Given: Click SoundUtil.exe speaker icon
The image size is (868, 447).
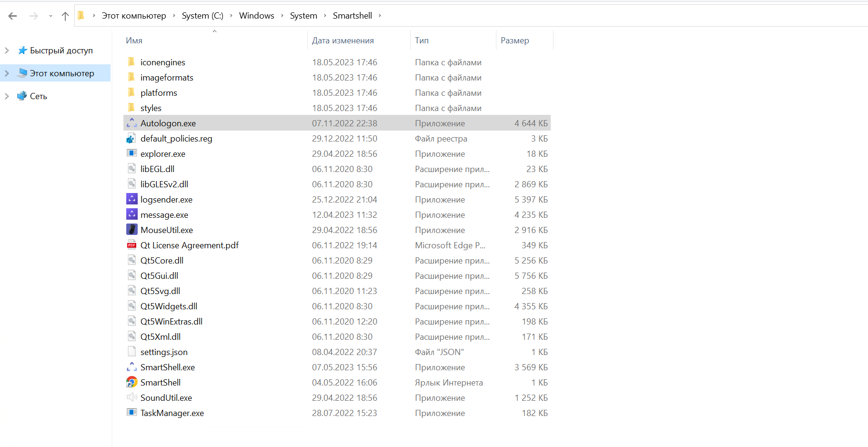Looking at the screenshot, I should click(131, 397).
